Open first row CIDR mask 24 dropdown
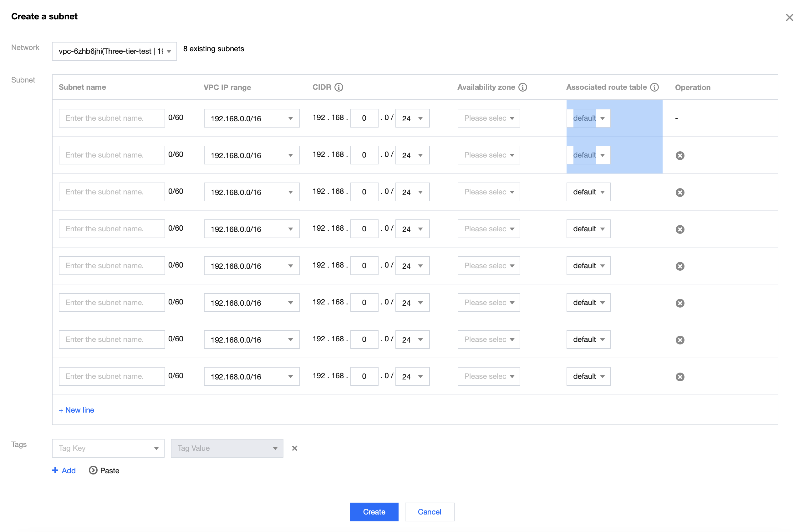The image size is (804, 532). (x=412, y=118)
